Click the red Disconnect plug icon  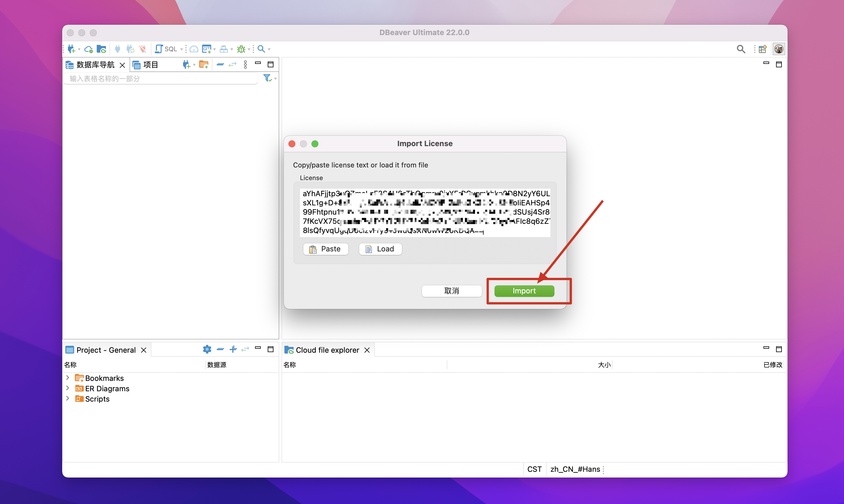pyautogui.click(x=143, y=49)
